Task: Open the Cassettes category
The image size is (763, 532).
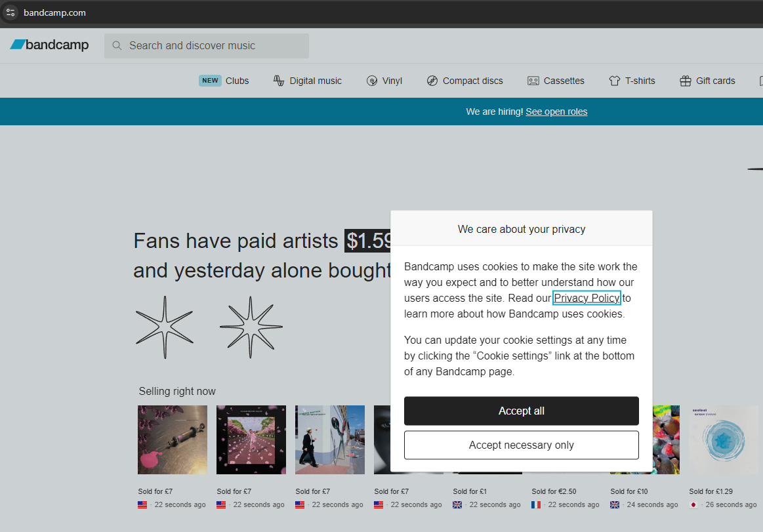Action: pos(564,81)
